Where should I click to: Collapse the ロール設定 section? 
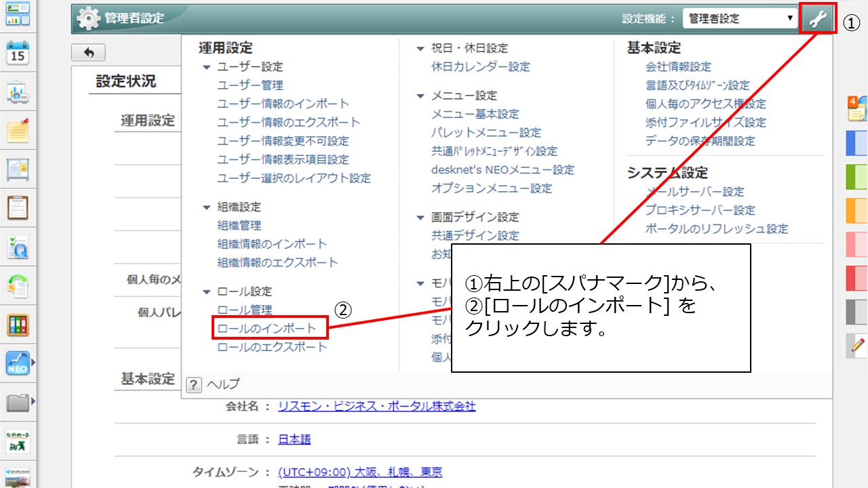[207, 292]
